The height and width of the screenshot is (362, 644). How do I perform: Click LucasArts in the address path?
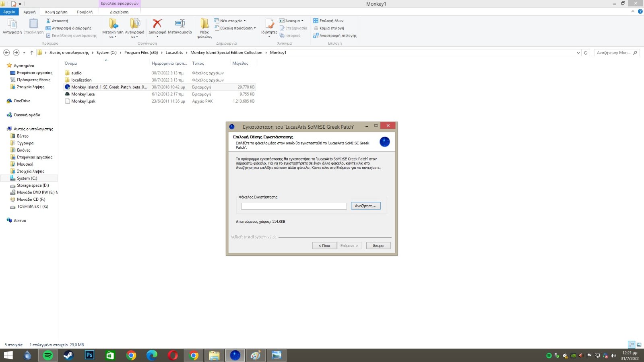(174, 53)
